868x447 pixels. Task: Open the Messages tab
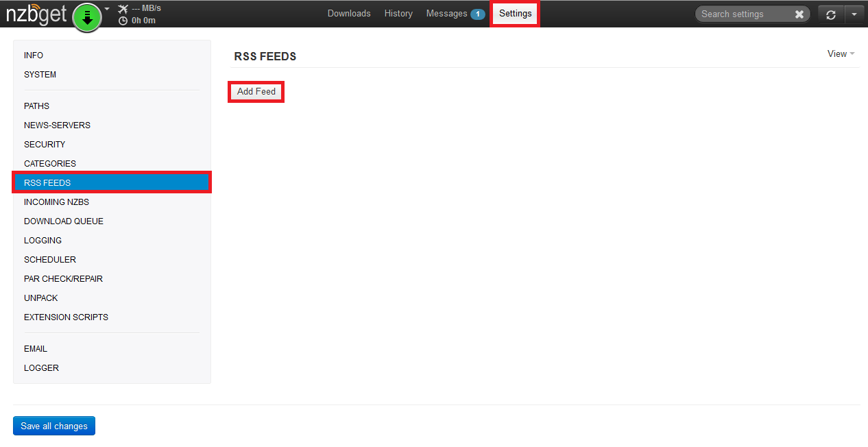(x=447, y=14)
